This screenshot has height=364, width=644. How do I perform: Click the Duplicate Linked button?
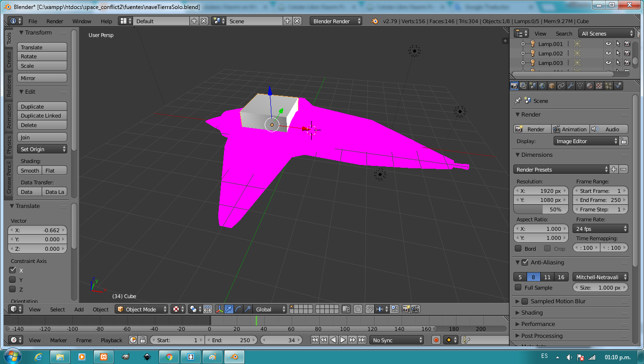pos(42,116)
